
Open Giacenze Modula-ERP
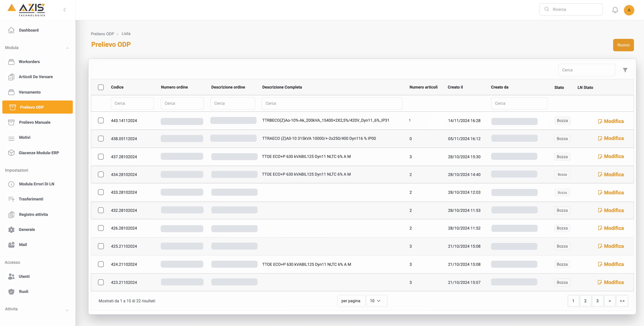pos(39,153)
